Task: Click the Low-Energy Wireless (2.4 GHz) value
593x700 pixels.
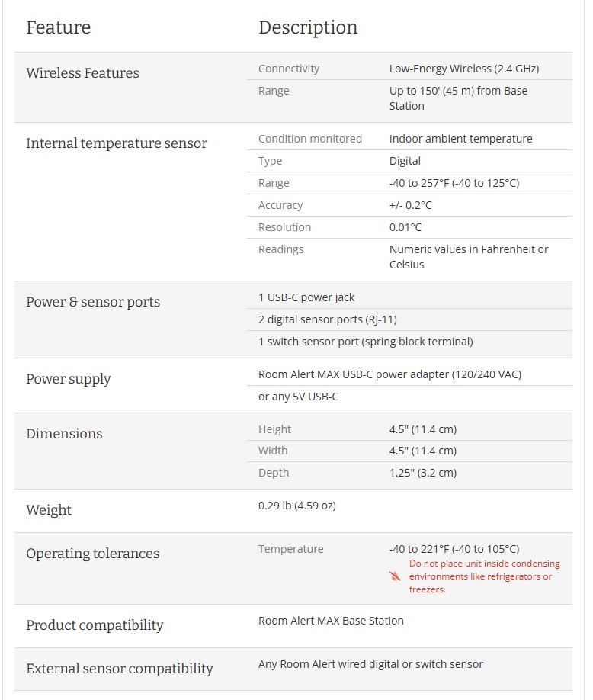Action: pyautogui.click(x=464, y=69)
